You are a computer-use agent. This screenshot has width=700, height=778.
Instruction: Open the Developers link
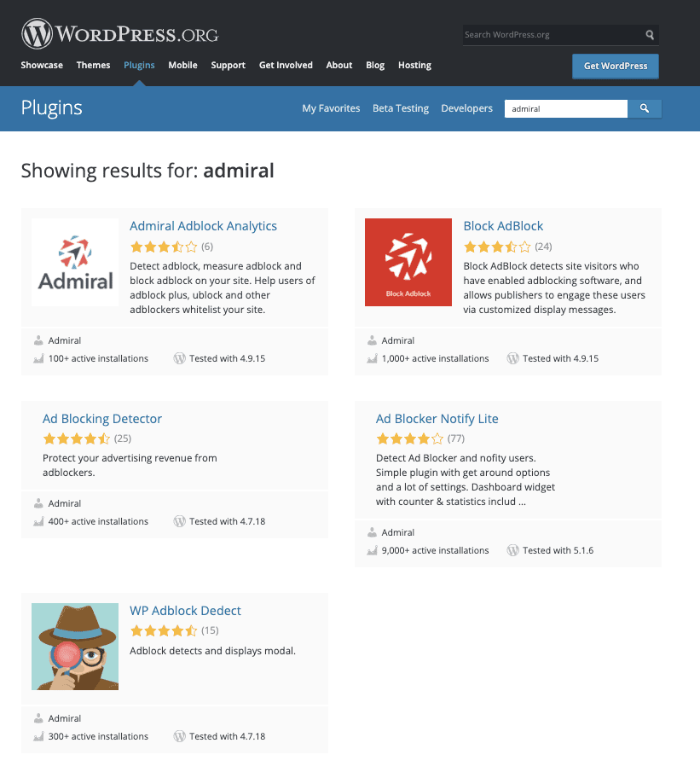click(x=467, y=108)
